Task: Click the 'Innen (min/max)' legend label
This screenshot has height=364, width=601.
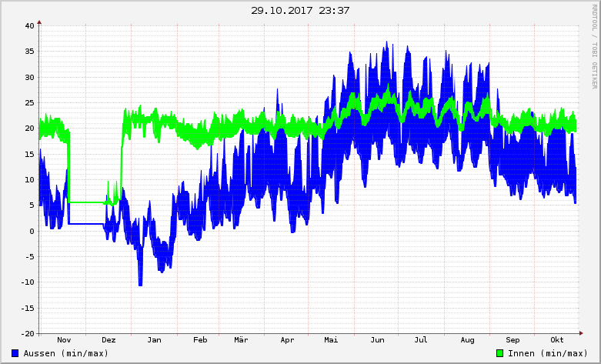Action: coord(548,353)
